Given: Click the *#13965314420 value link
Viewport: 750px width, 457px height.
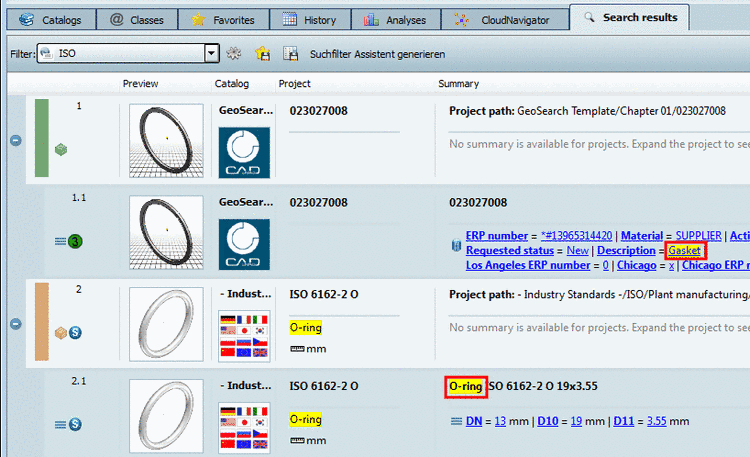Looking at the screenshot, I should tap(576, 236).
